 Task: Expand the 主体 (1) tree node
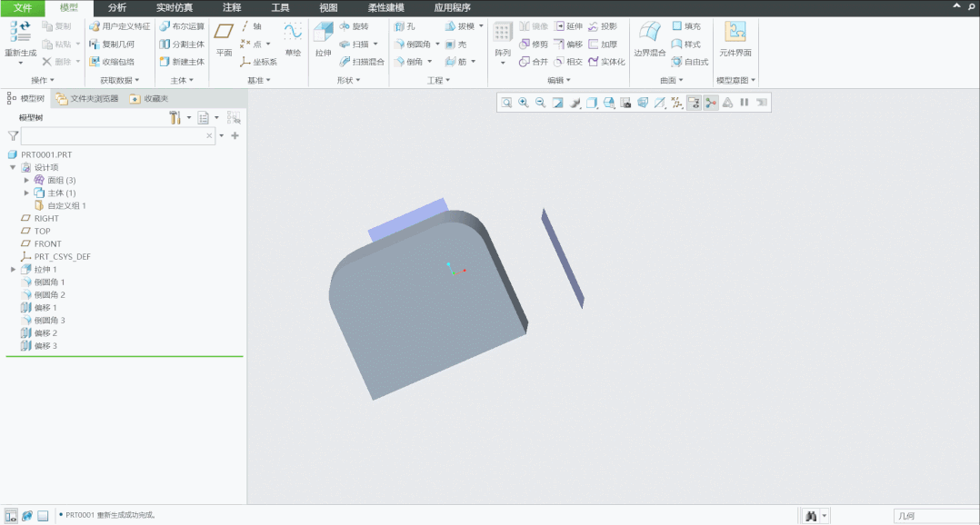click(x=26, y=193)
